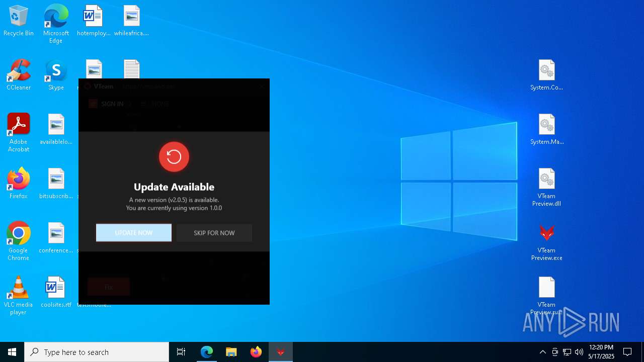Open the Windows Start menu
The height and width of the screenshot is (362, 644).
[x=12, y=352]
